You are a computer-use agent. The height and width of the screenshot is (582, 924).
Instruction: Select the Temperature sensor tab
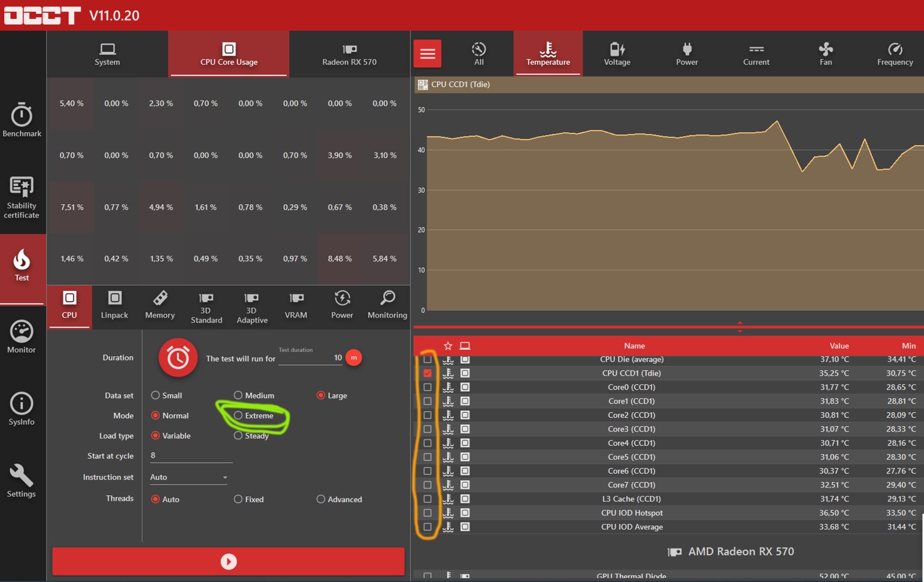click(x=548, y=54)
